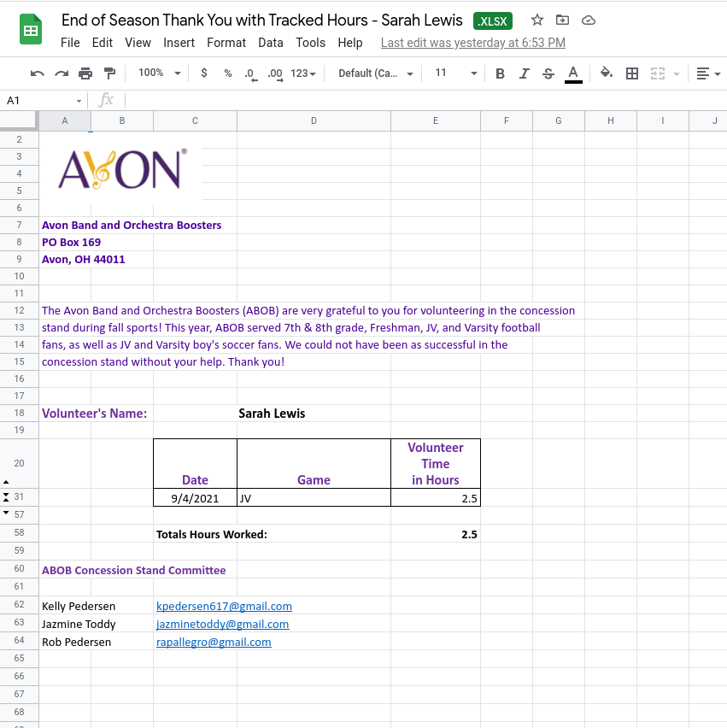Open jazminetoddy@gmail.com email link
Image resolution: width=727 pixels, height=728 pixels.
pos(223,624)
